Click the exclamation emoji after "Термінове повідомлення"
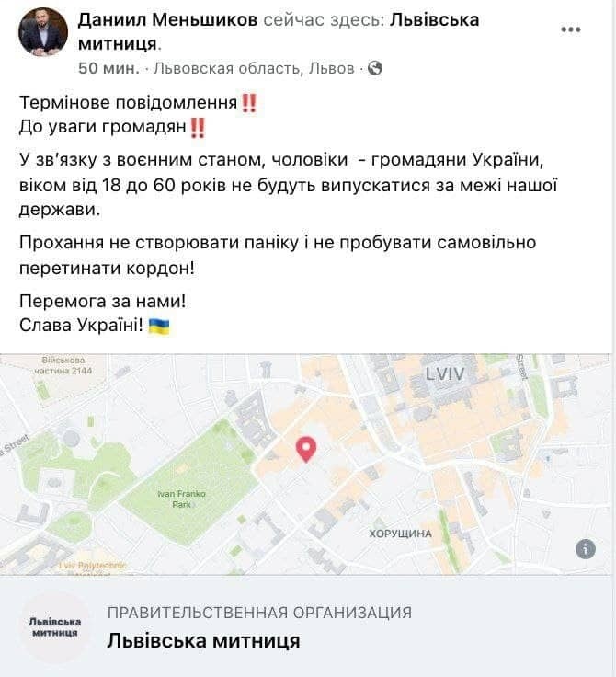616x677 pixels. (x=248, y=102)
